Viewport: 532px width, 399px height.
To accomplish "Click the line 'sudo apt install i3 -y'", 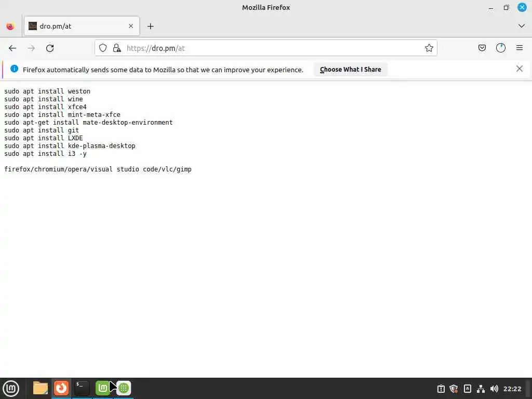I will [x=46, y=154].
